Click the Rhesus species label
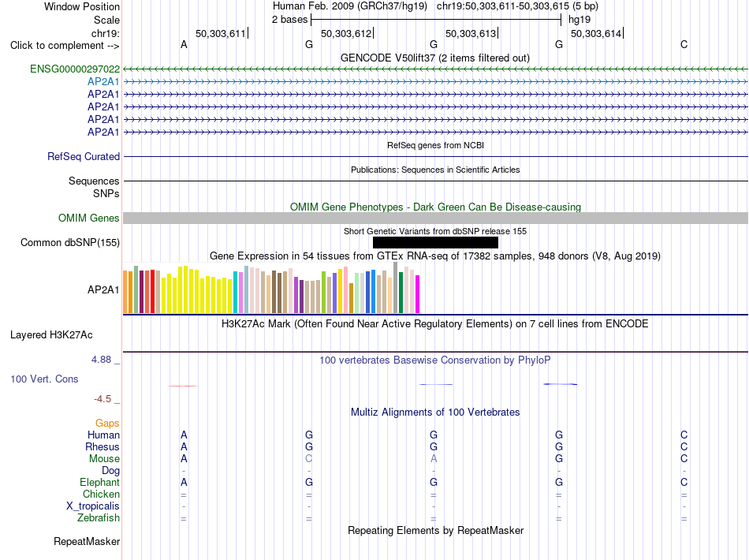Image resolution: width=749 pixels, height=560 pixels. [102, 446]
